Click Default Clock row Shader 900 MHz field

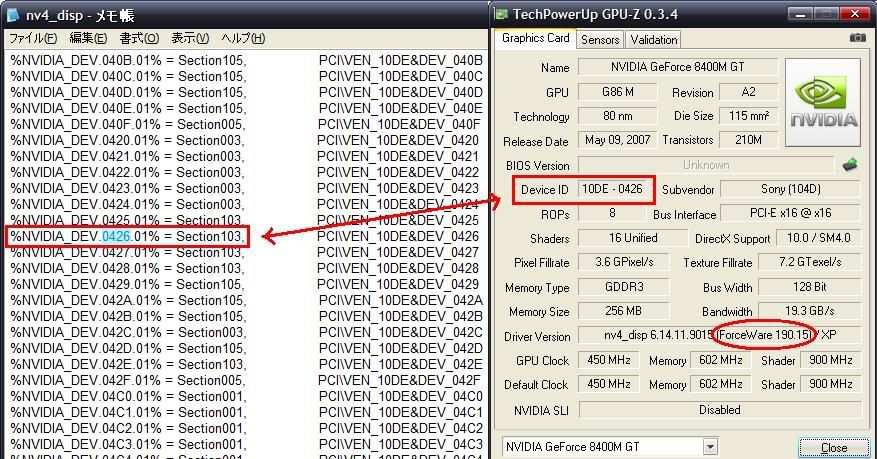coord(831,384)
